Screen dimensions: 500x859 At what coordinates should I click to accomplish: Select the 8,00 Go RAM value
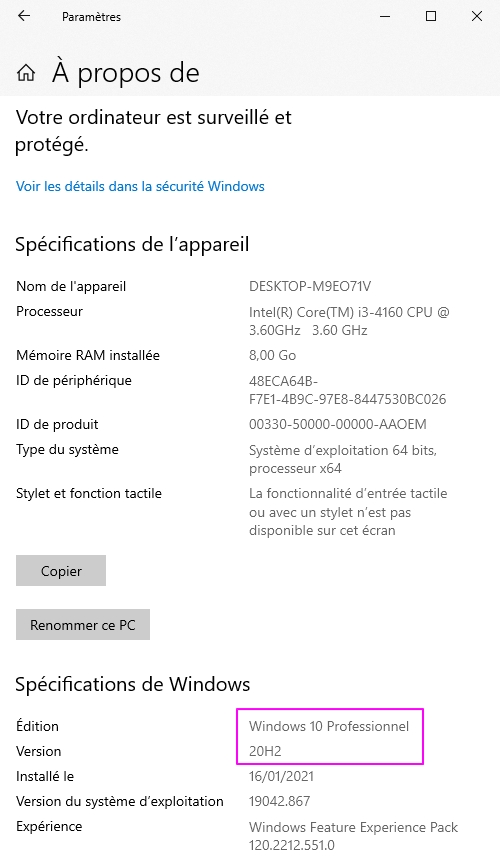point(272,356)
